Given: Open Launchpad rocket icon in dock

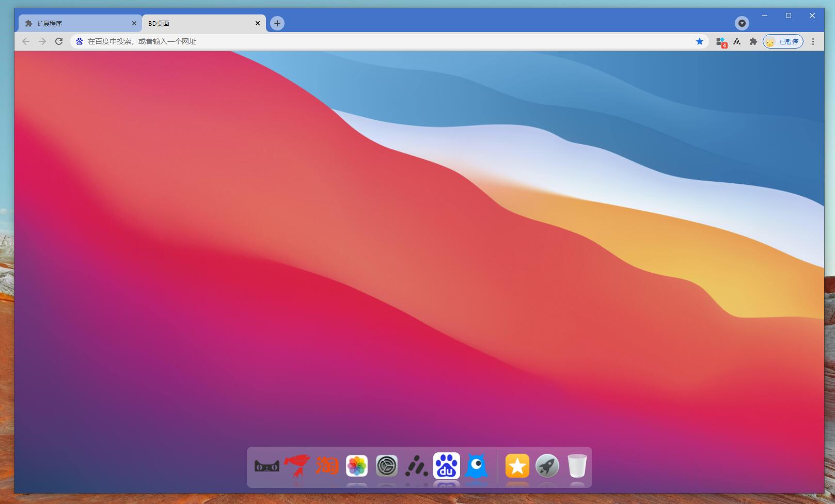Looking at the screenshot, I should (547, 466).
